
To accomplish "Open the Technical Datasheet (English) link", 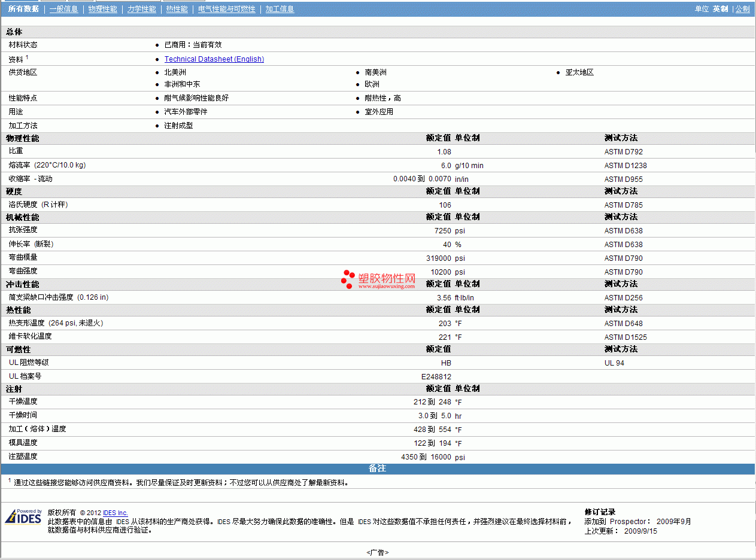I will click(x=214, y=59).
